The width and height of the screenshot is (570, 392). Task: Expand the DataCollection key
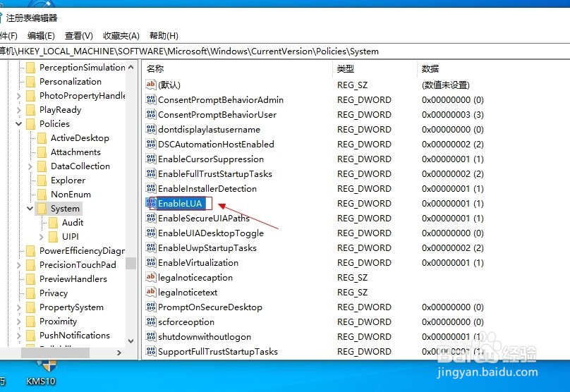pyautogui.click(x=30, y=166)
